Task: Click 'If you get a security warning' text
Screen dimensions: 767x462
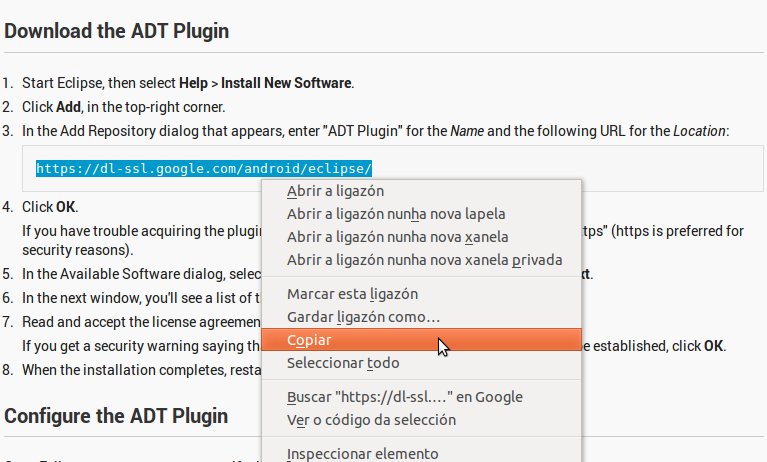Action: [142, 346]
